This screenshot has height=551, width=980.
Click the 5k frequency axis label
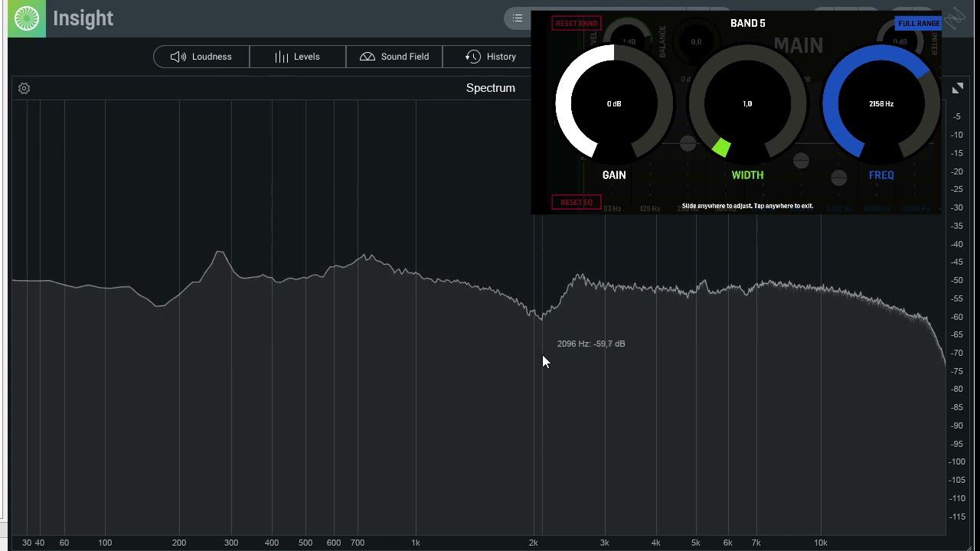click(x=695, y=543)
